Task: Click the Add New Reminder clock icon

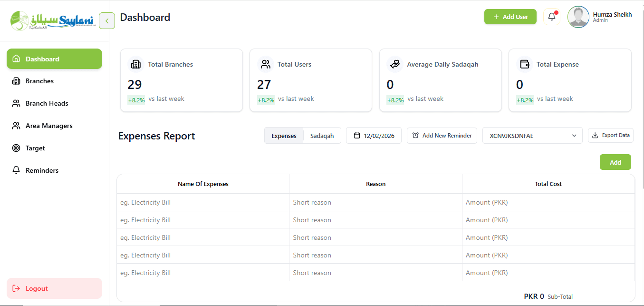Action: [x=414, y=136]
